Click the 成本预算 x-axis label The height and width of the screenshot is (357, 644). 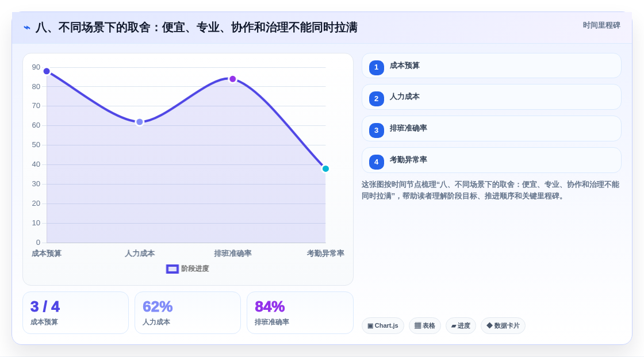click(x=47, y=254)
